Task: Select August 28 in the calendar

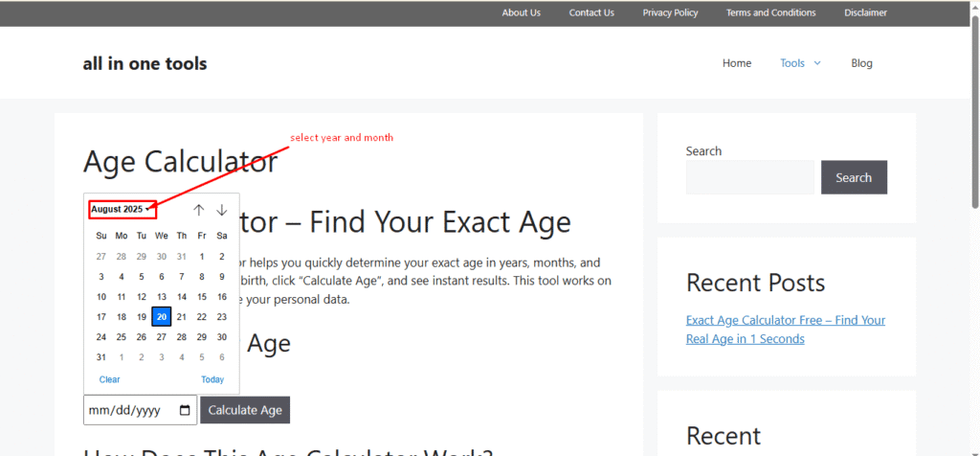Action: (x=181, y=337)
